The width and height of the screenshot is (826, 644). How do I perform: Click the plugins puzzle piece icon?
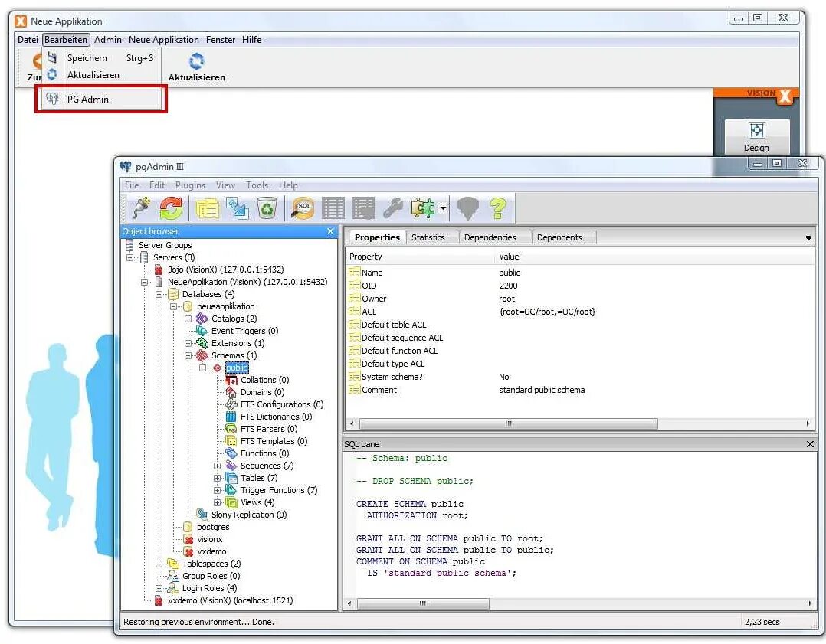point(424,208)
